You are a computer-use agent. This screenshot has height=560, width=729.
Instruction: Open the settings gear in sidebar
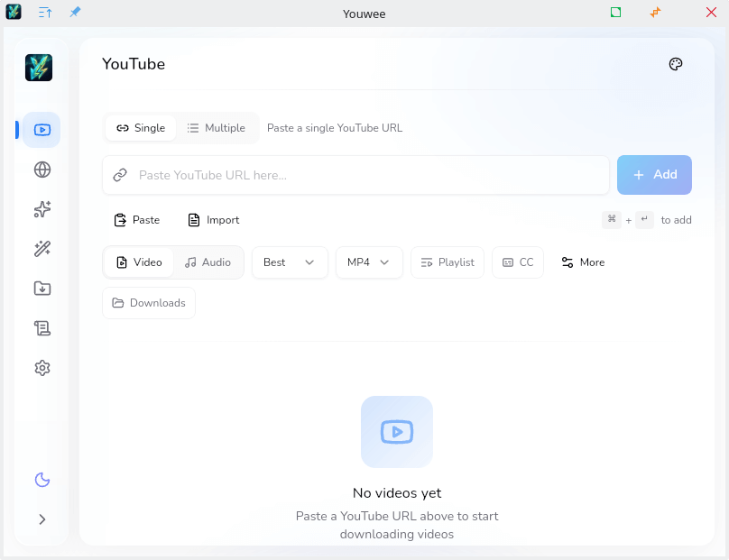pyautogui.click(x=42, y=368)
